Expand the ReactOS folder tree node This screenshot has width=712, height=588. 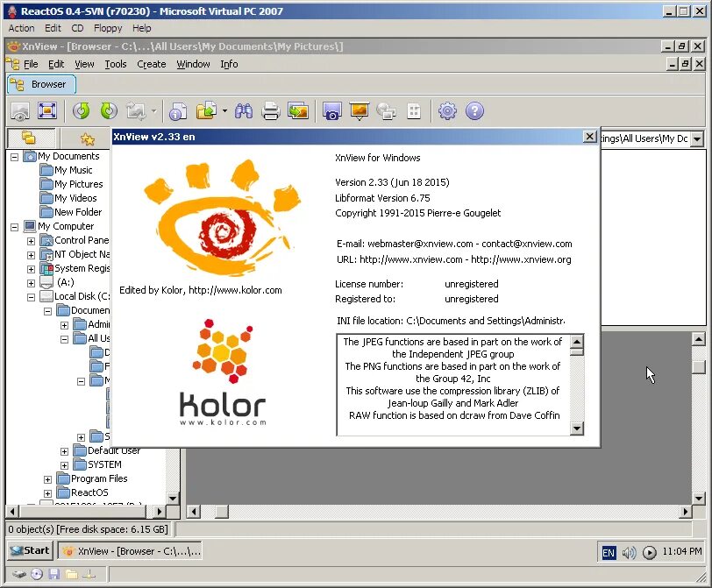47,493
